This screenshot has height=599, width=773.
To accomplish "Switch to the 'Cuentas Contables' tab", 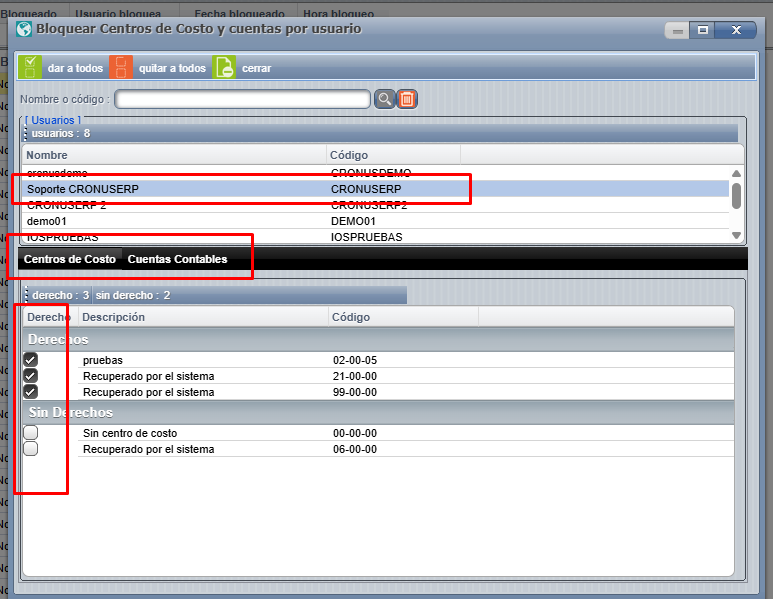I will pos(177,259).
